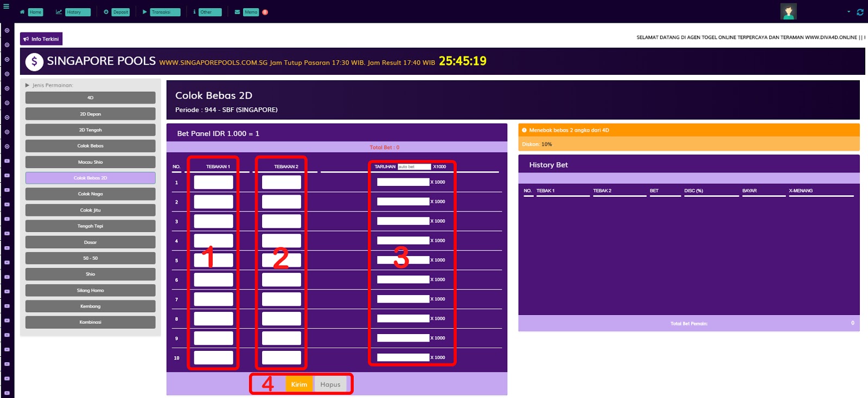
Task: Click the Memo envelope icon
Action: (x=238, y=12)
